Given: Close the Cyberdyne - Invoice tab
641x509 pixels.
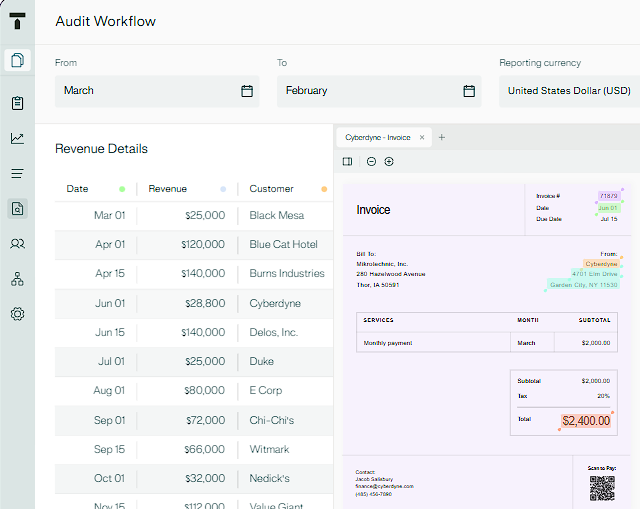Looking at the screenshot, I should (422, 137).
